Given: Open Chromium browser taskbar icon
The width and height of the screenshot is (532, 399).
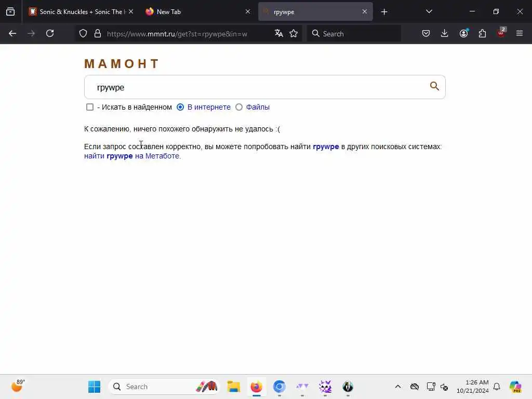Looking at the screenshot, I should (279, 387).
